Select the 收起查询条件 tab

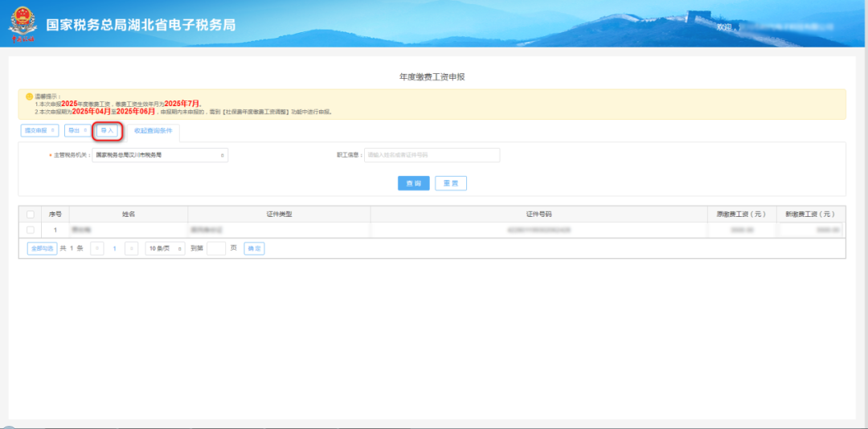pos(153,130)
